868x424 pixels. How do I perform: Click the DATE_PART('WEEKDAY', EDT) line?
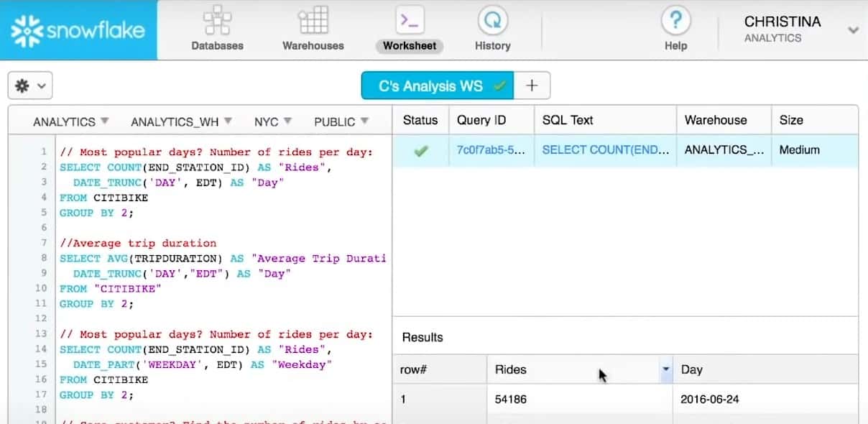(203, 364)
